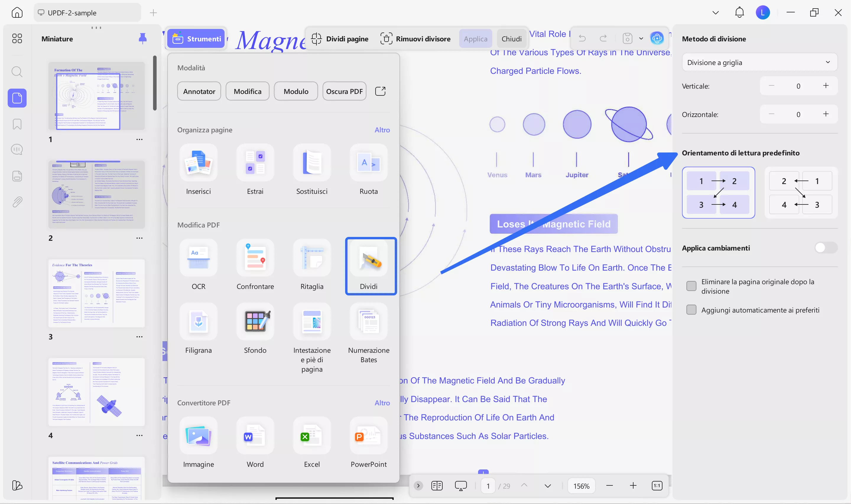
Task: Switch to the Rimuovi divisore tab
Action: coord(415,38)
